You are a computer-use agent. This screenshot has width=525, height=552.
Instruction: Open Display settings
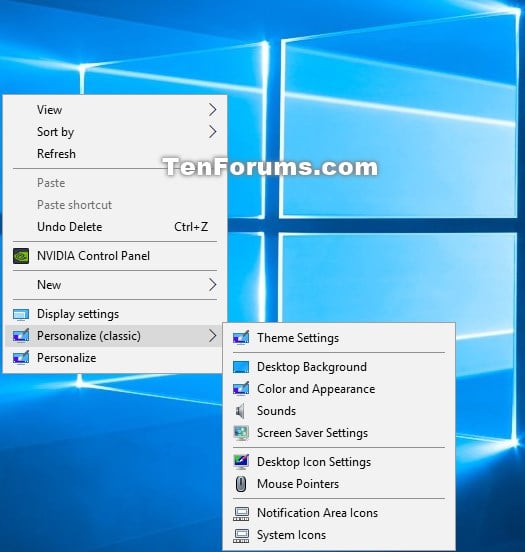[114, 314]
